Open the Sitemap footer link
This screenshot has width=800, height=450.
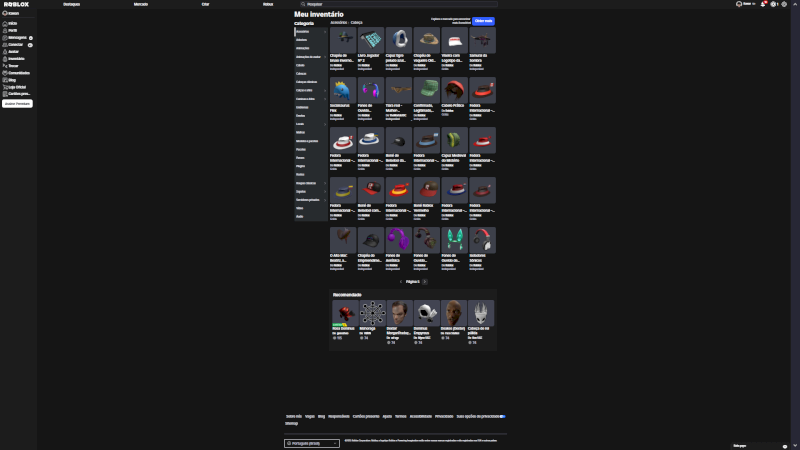point(291,423)
